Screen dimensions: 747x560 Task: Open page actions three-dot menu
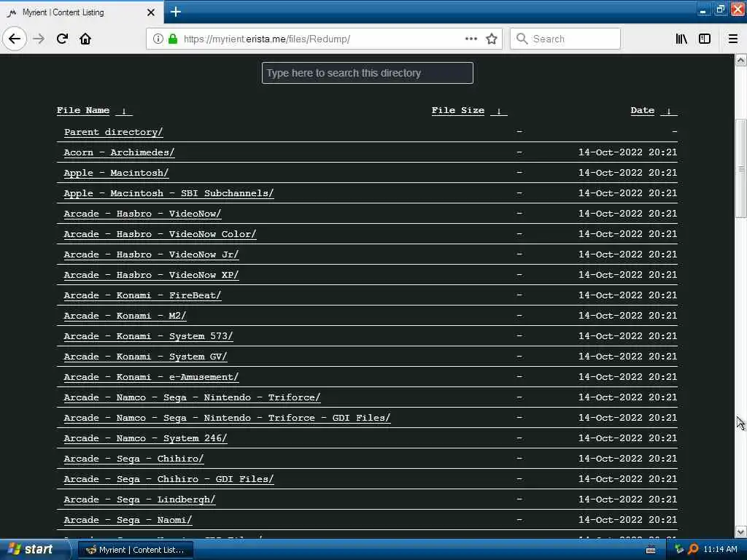pyautogui.click(x=471, y=39)
